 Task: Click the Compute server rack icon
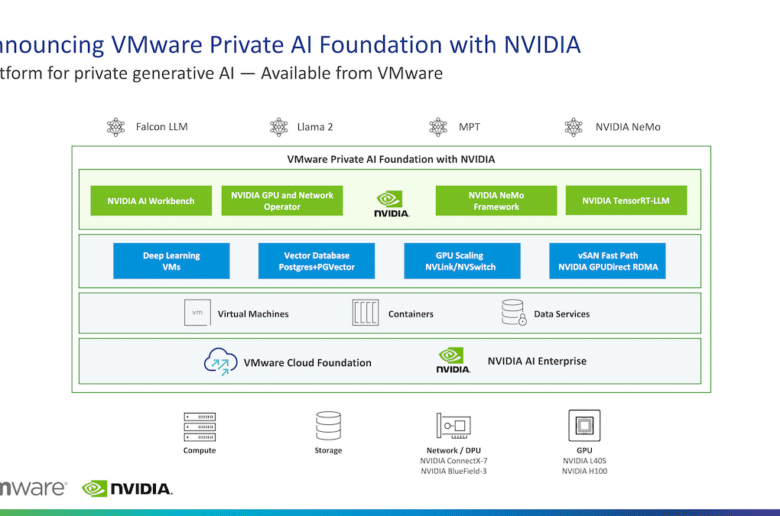click(199, 427)
